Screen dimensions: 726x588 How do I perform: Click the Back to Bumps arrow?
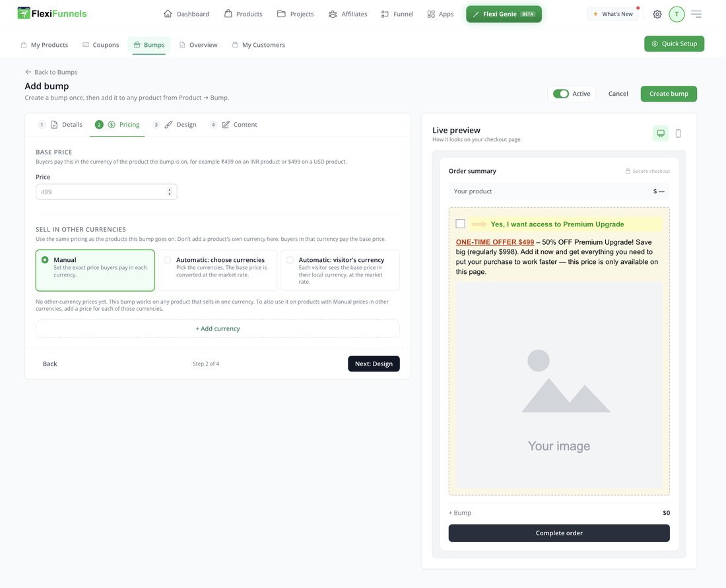[28, 72]
